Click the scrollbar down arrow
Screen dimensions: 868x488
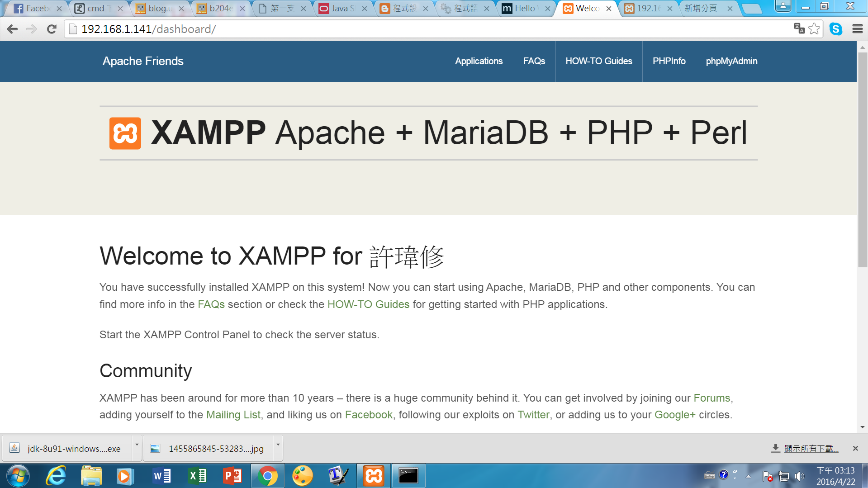tap(863, 427)
